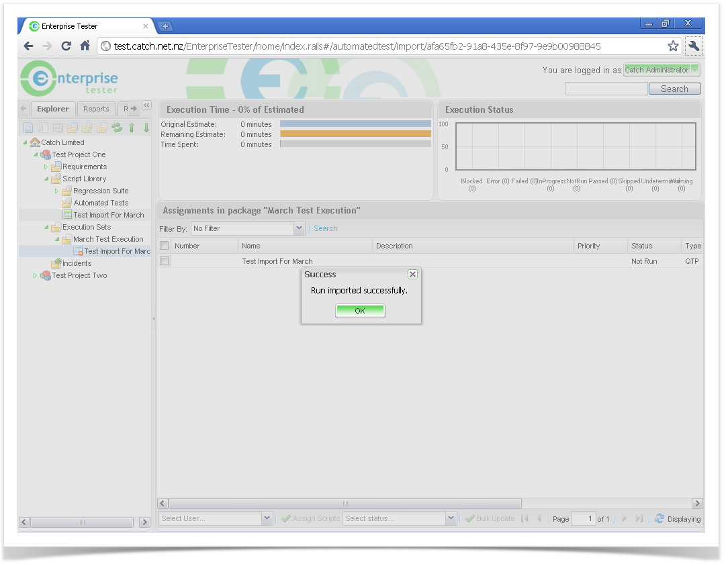Bookmark the page with the star icon
Viewport: 728px width, 566px height.
pos(673,46)
